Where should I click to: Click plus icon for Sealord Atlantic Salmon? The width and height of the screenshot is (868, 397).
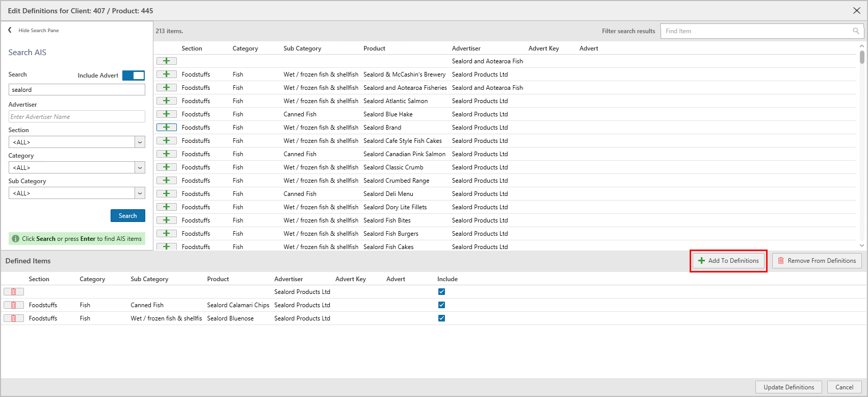(x=166, y=101)
